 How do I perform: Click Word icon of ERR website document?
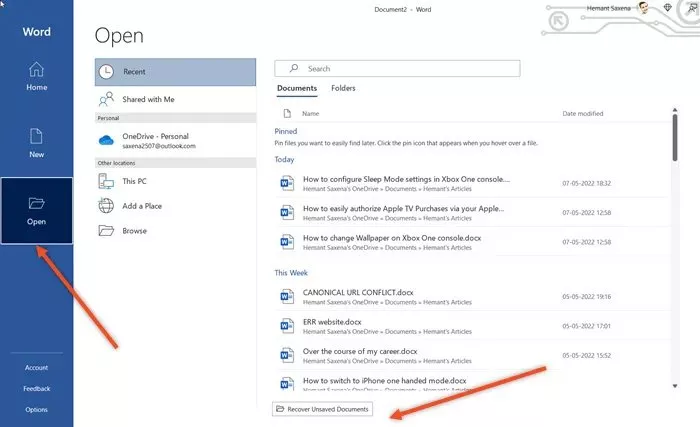287,326
